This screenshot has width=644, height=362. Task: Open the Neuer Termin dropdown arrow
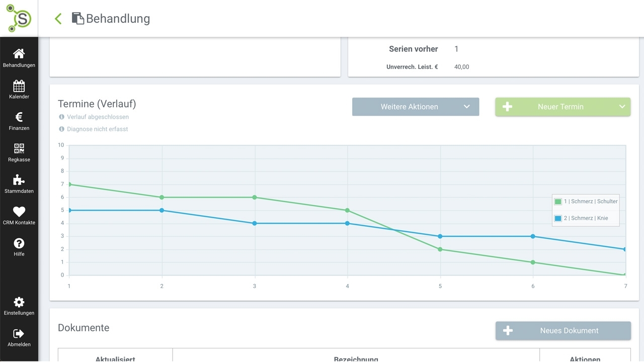click(622, 107)
